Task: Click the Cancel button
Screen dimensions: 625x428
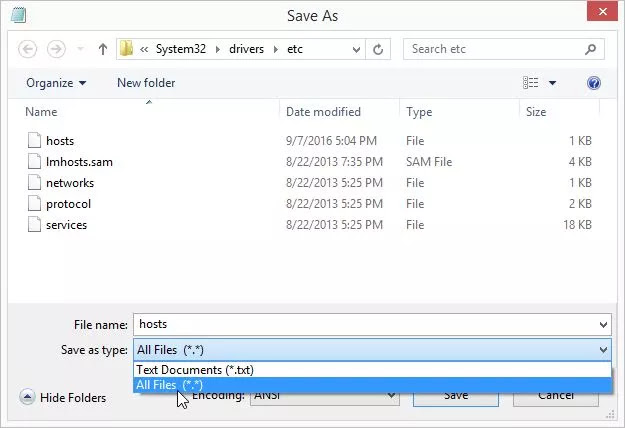Action: [556, 400]
